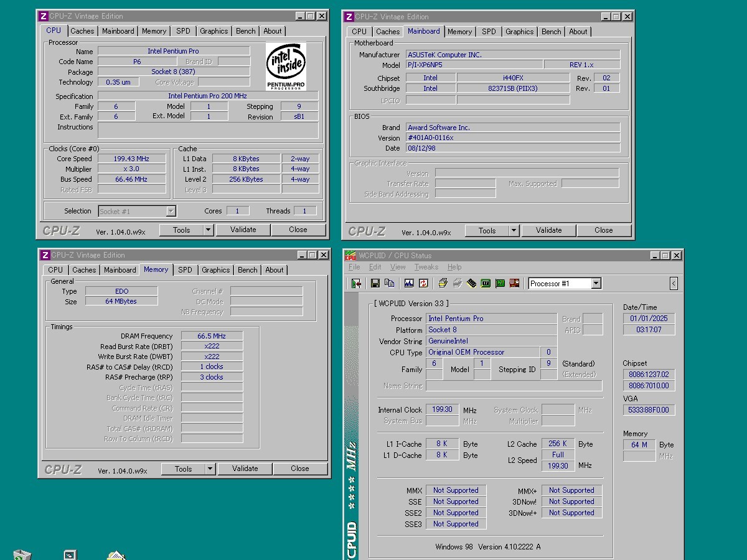Click the green chip icon in WCPUID toolbar
The width and height of the screenshot is (747, 560).
tap(486, 284)
